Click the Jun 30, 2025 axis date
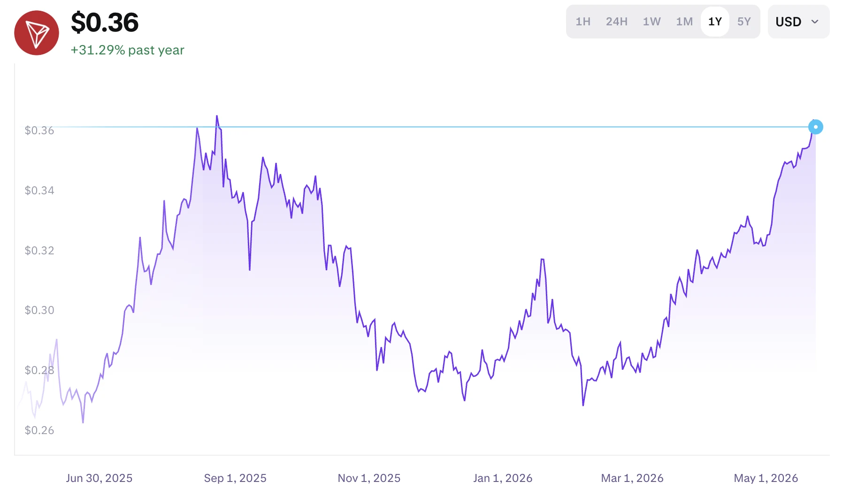The width and height of the screenshot is (843, 504). [x=99, y=478]
